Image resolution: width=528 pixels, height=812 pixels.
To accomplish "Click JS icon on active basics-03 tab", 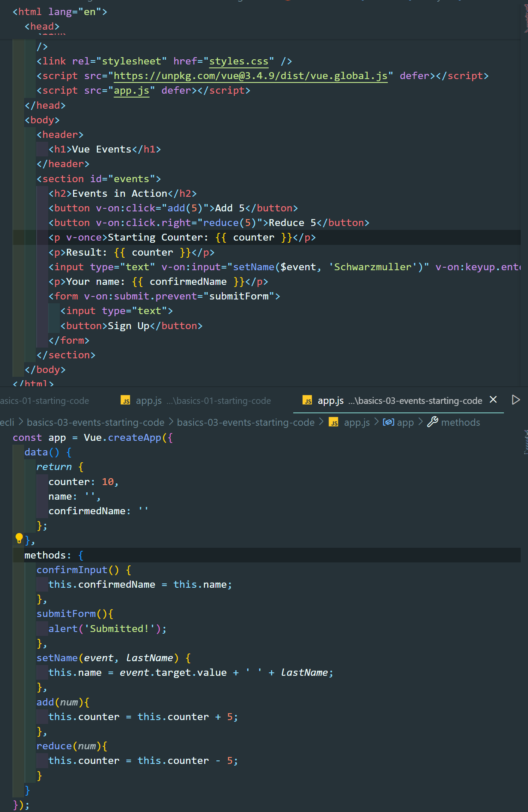I will (x=307, y=400).
